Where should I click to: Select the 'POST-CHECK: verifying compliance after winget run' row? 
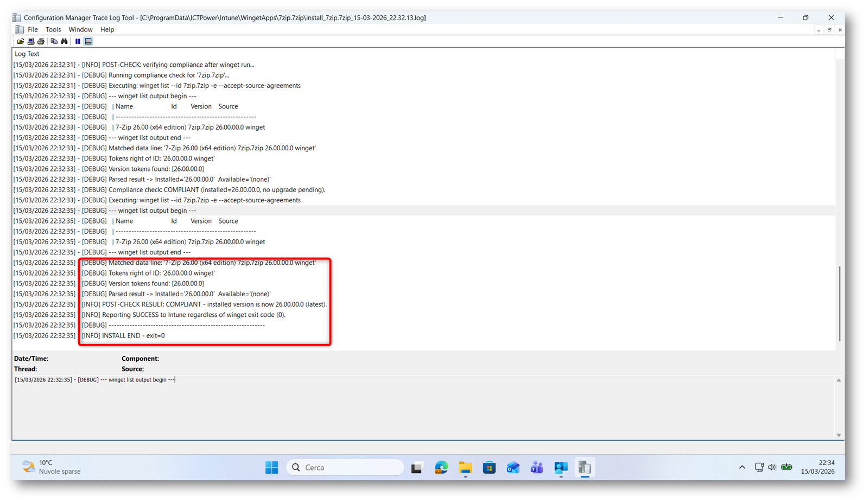[424, 65]
